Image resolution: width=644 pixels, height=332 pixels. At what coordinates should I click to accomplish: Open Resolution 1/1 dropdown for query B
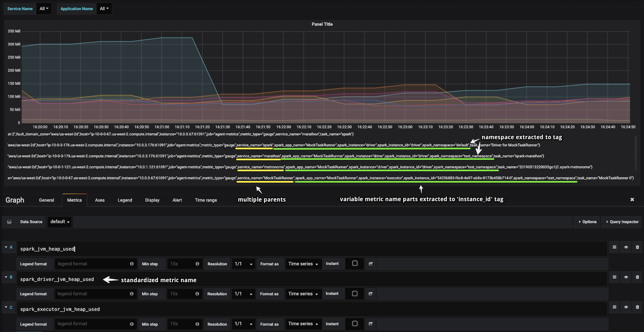click(x=244, y=294)
